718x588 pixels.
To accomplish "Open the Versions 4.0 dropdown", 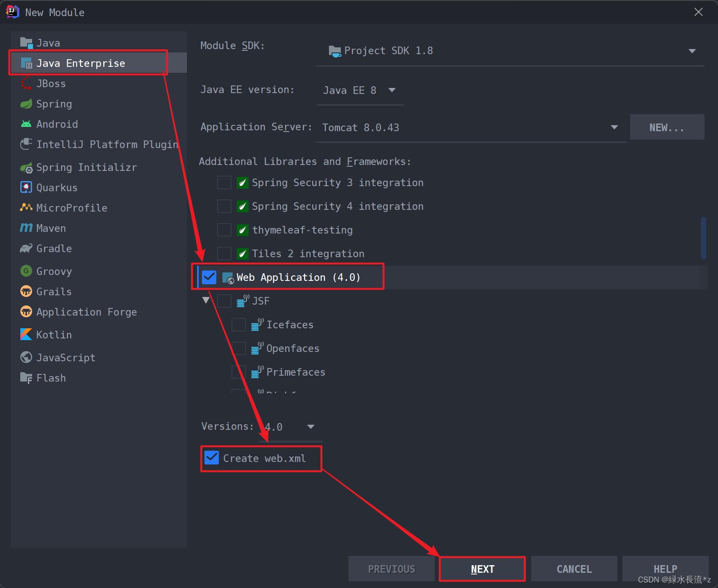I will (x=290, y=426).
